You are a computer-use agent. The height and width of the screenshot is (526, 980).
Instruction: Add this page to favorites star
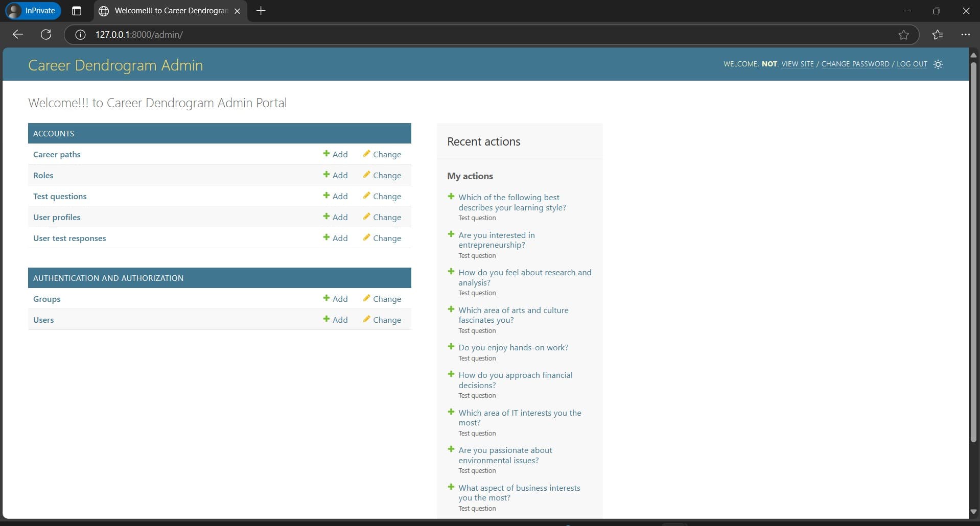click(x=903, y=35)
